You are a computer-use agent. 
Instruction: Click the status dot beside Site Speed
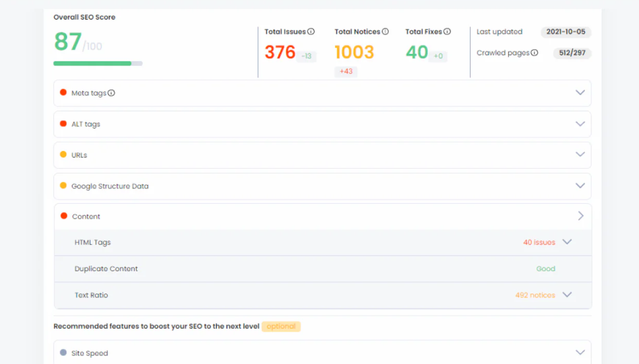64,353
